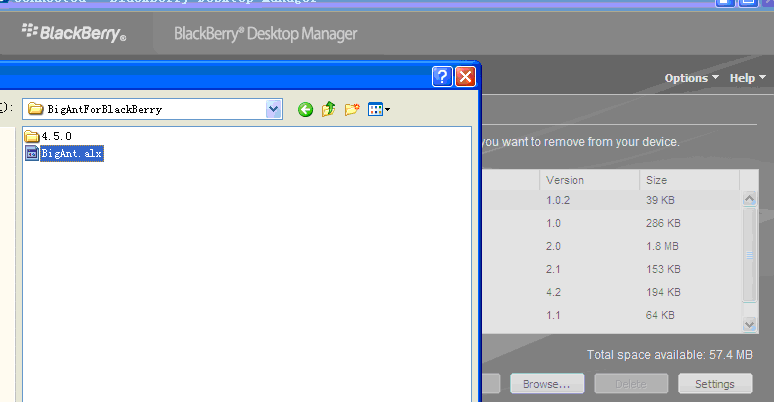The width and height of the screenshot is (774, 402).
Task: Click the version 2.1 cell
Action: (x=553, y=269)
